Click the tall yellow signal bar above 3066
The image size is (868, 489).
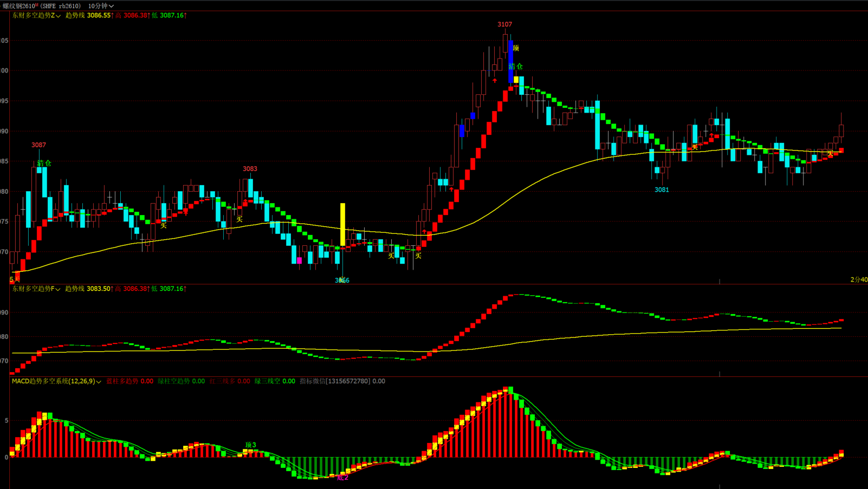[x=342, y=225]
